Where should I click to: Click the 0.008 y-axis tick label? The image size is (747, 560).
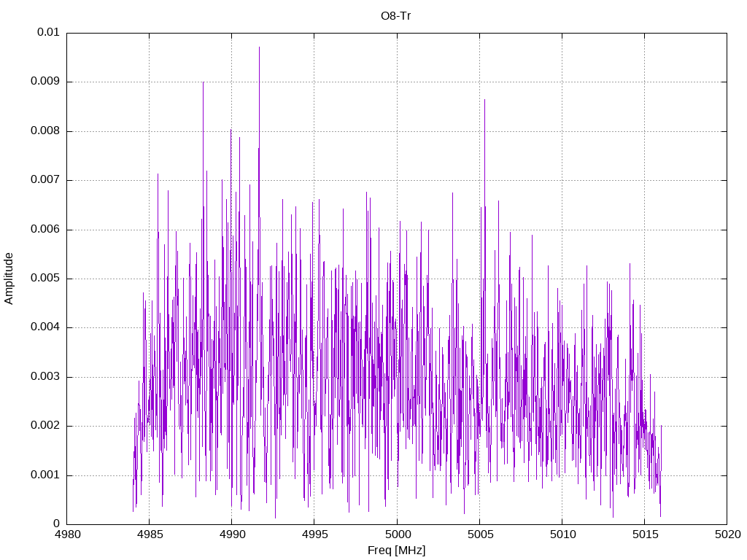tap(45, 131)
